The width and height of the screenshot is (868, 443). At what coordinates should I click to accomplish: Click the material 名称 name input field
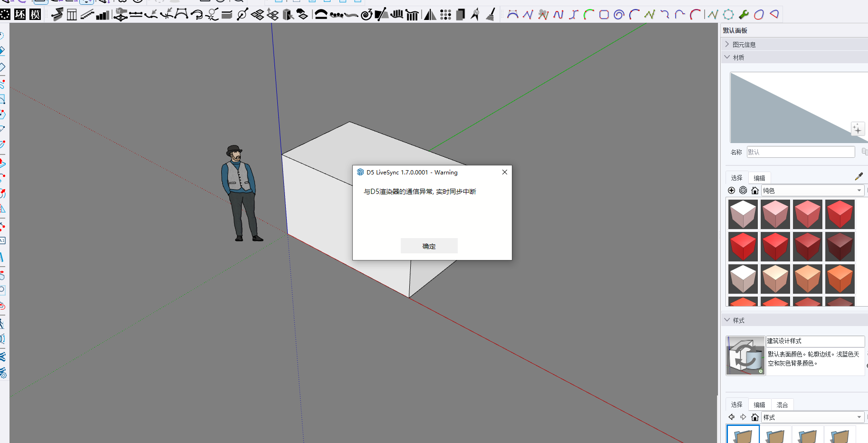pyautogui.click(x=801, y=152)
